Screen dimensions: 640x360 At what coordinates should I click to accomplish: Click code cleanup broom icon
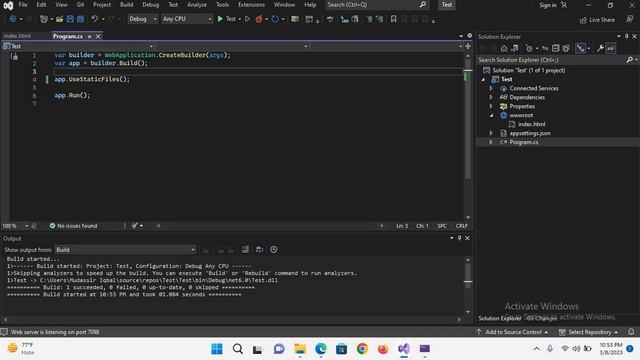click(x=134, y=226)
